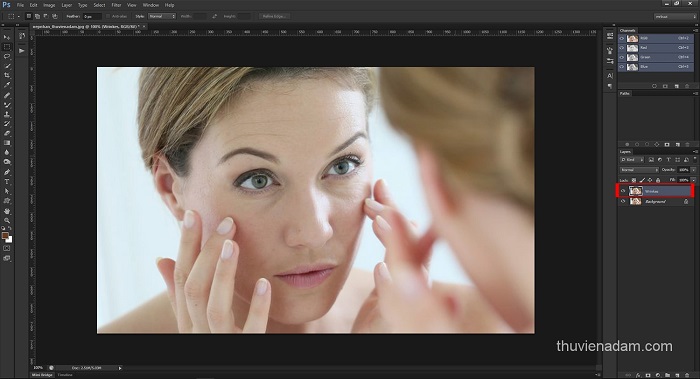Open the Fill slider arrow

[x=693, y=180]
